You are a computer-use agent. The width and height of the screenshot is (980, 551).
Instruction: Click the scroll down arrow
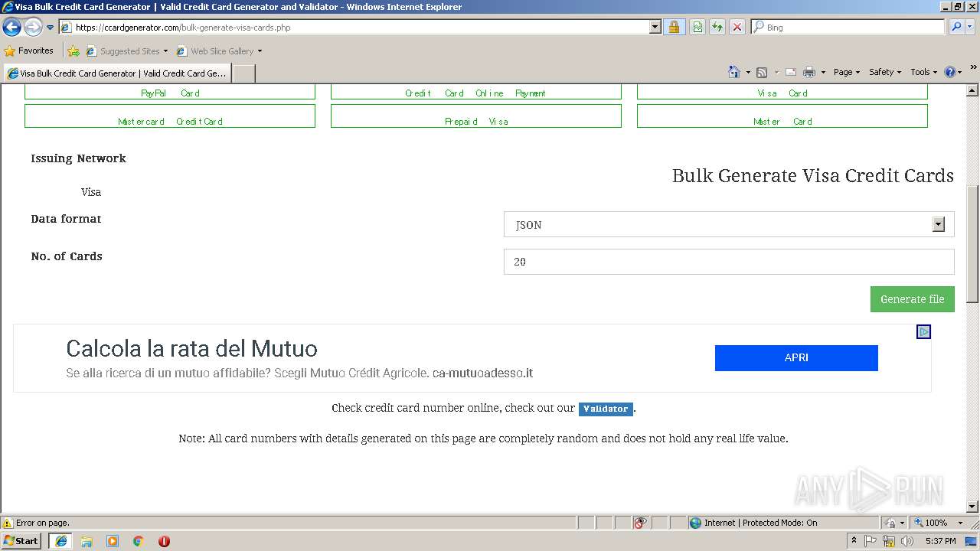(972, 507)
